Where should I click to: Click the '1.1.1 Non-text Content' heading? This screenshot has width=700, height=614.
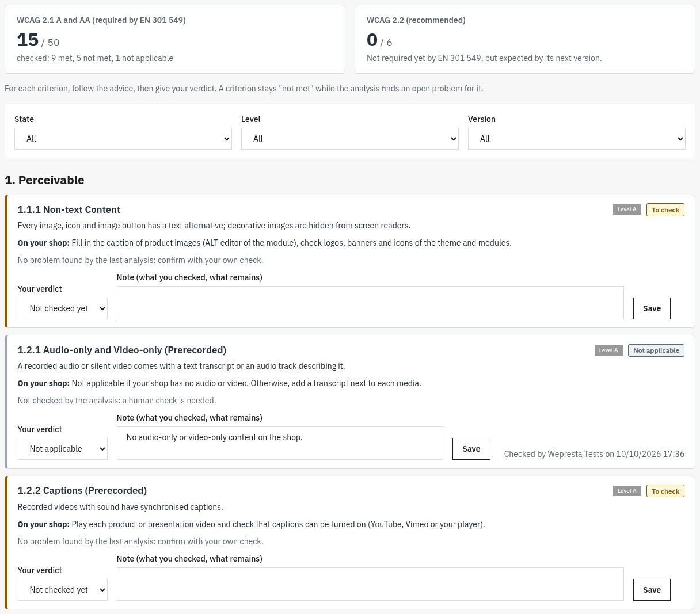tap(69, 209)
